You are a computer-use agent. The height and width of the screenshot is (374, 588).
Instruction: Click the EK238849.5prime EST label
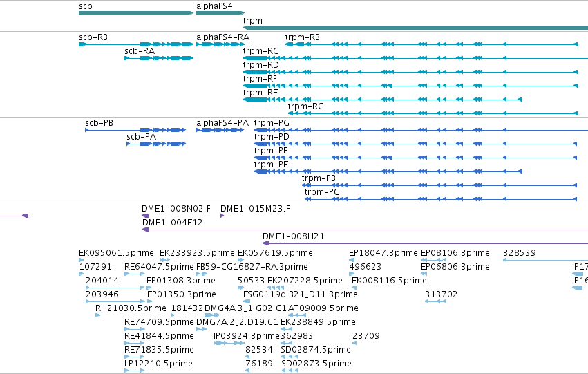coord(318,322)
